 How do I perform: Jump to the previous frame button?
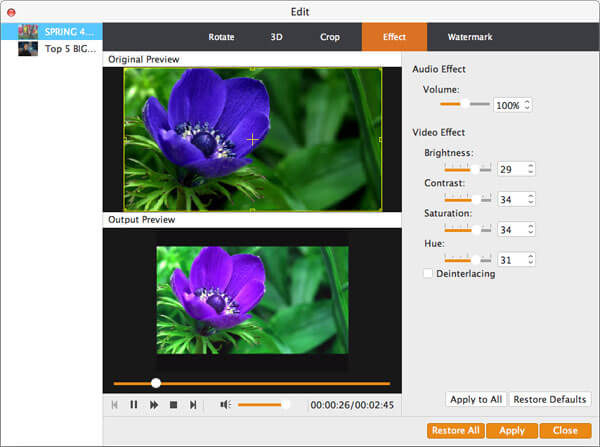click(x=114, y=405)
